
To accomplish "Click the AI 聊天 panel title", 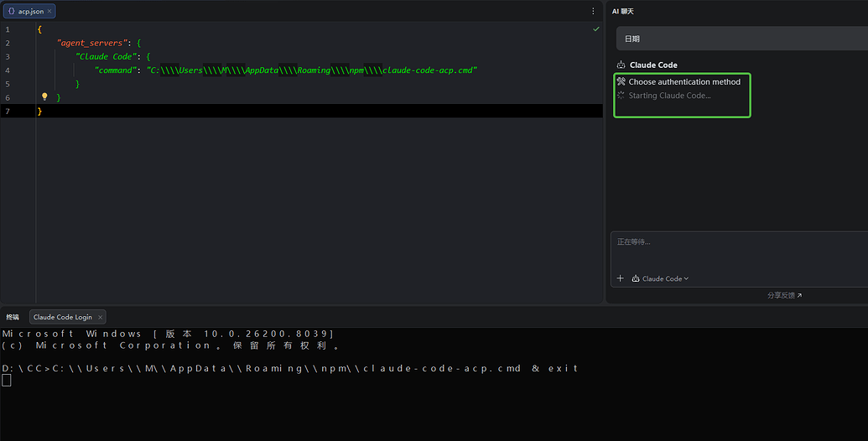I will pyautogui.click(x=623, y=11).
